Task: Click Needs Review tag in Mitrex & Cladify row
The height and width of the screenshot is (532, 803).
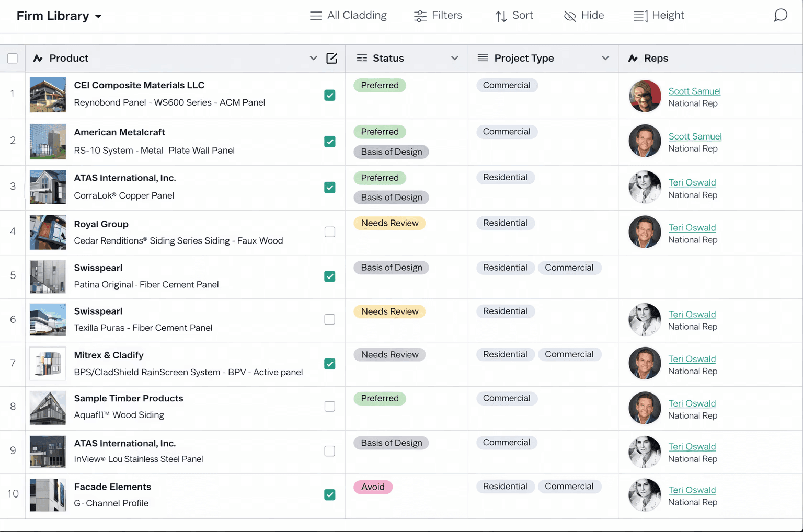Action: pos(389,355)
